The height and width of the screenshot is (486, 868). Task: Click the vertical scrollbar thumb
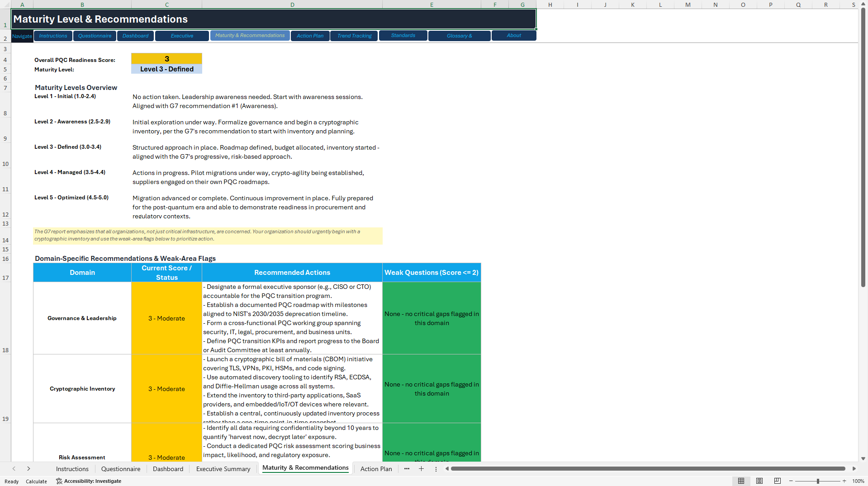pyautogui.click(x=863, y=147)
